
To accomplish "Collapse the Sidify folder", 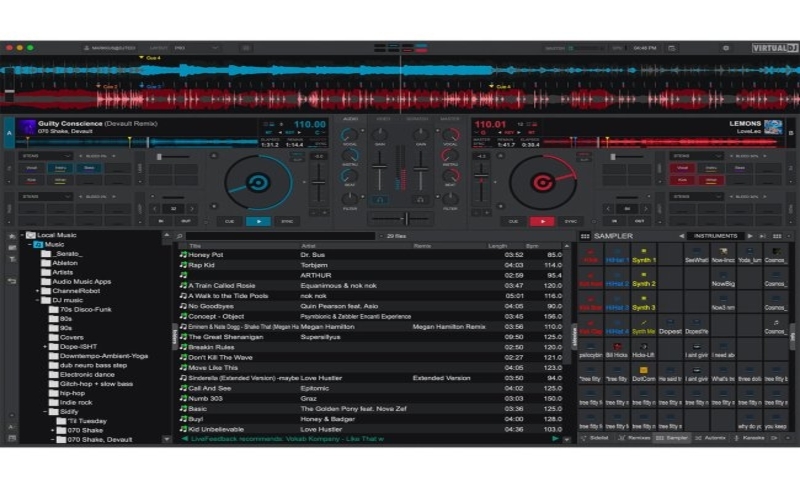I will (45, 412).
